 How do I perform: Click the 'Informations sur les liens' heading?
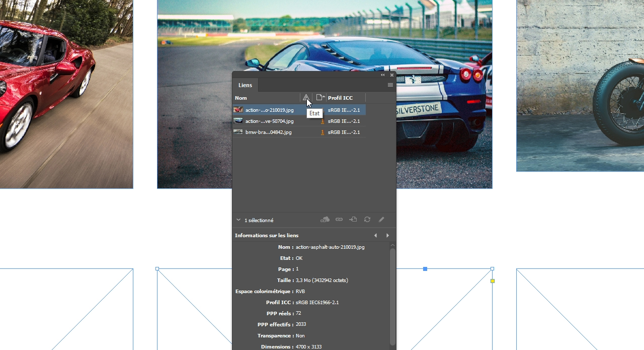tap(267, 235)
